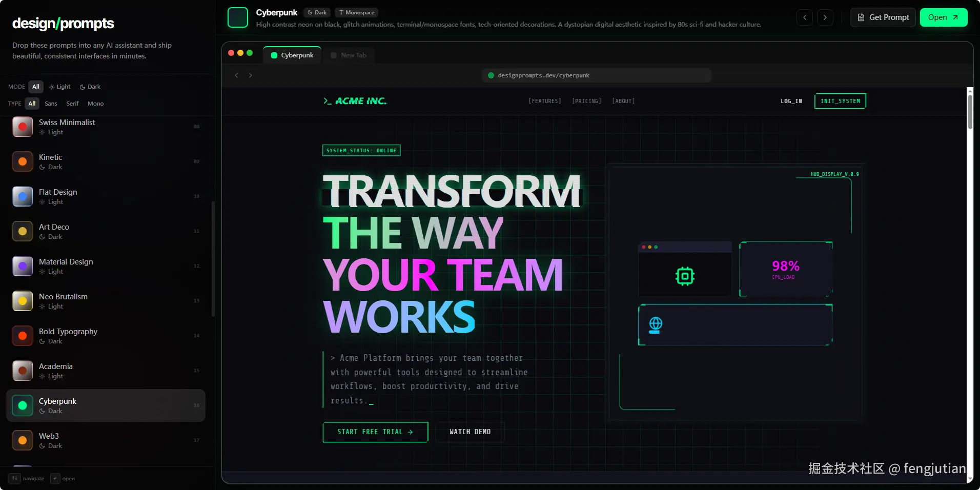Click the browser forward arrow in preview
The image size is (980, 490).
click(x=251, y=75)
